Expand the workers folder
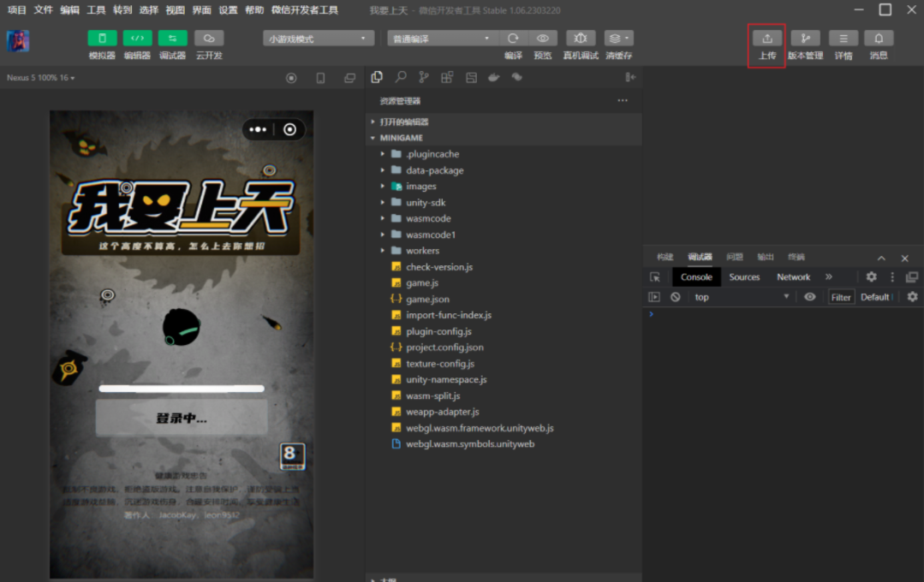The height and width of the screenshot is (582, 924). pyautogui.click(x=422, y=251)
